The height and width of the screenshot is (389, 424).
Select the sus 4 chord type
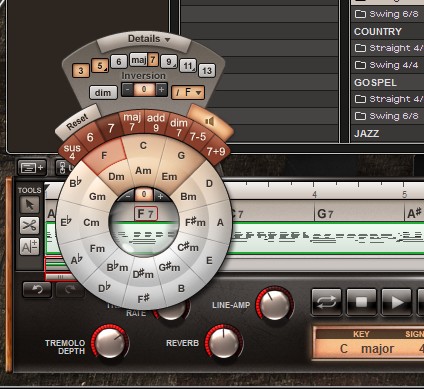[72, 152]
